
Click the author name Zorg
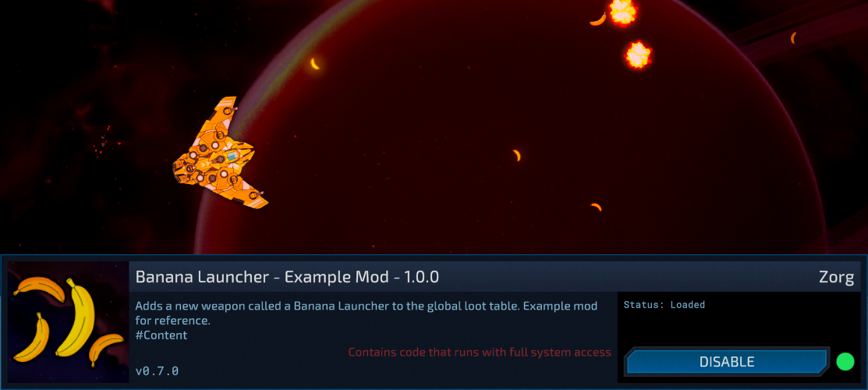(x=837, y=278)
